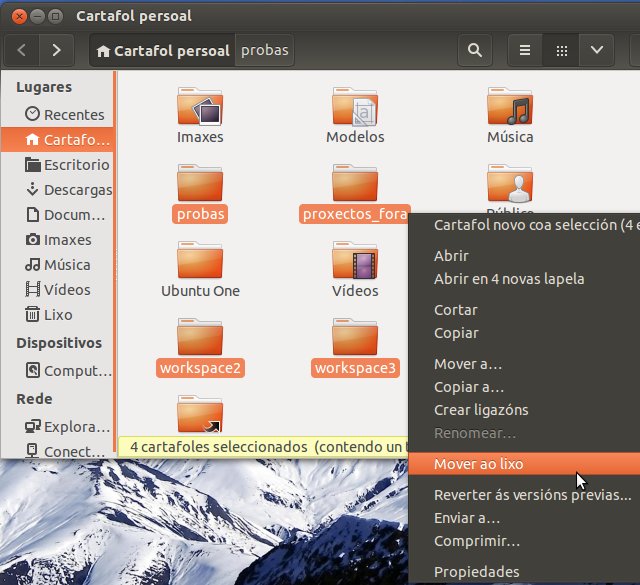Choose Abrir en 4 novas lapela
This screenshot has height=585, width=640.
524,279
